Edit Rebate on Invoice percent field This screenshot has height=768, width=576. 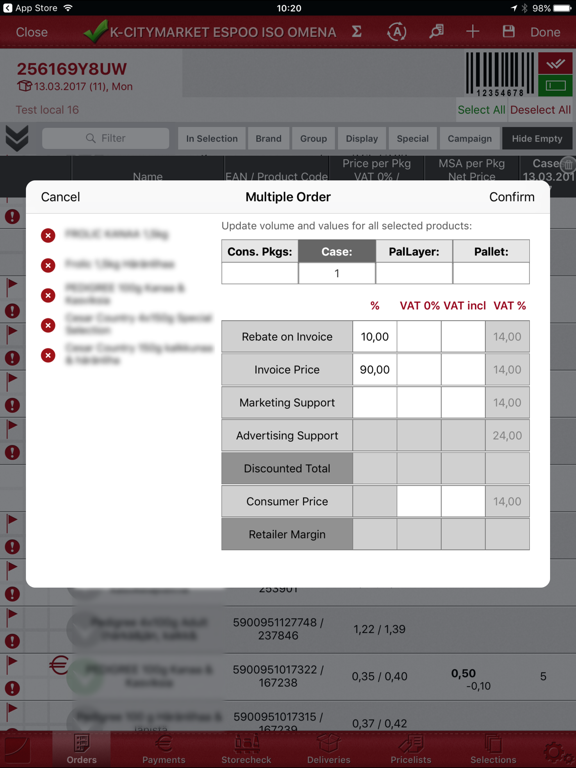click(x=375, y=336)
